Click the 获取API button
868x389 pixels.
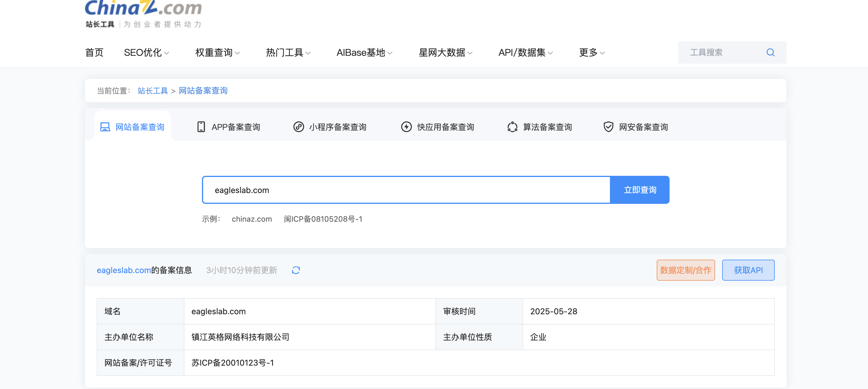[748, 270]
